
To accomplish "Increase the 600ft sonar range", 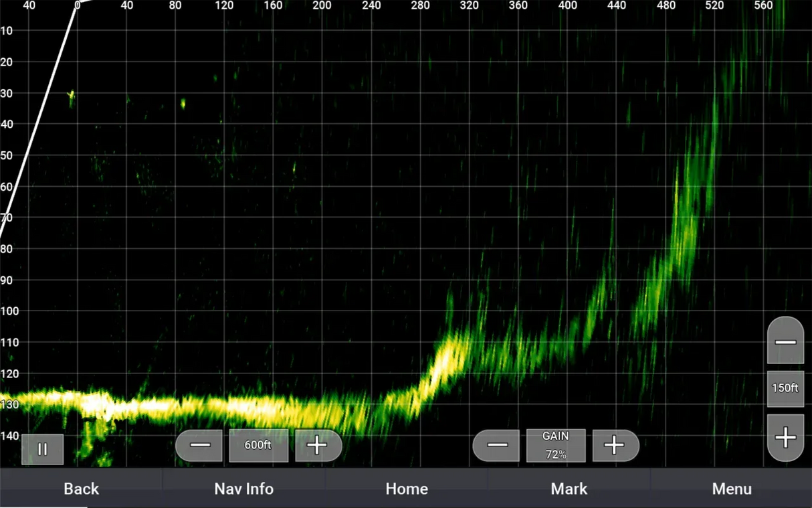I will click(x=318, y=445).
